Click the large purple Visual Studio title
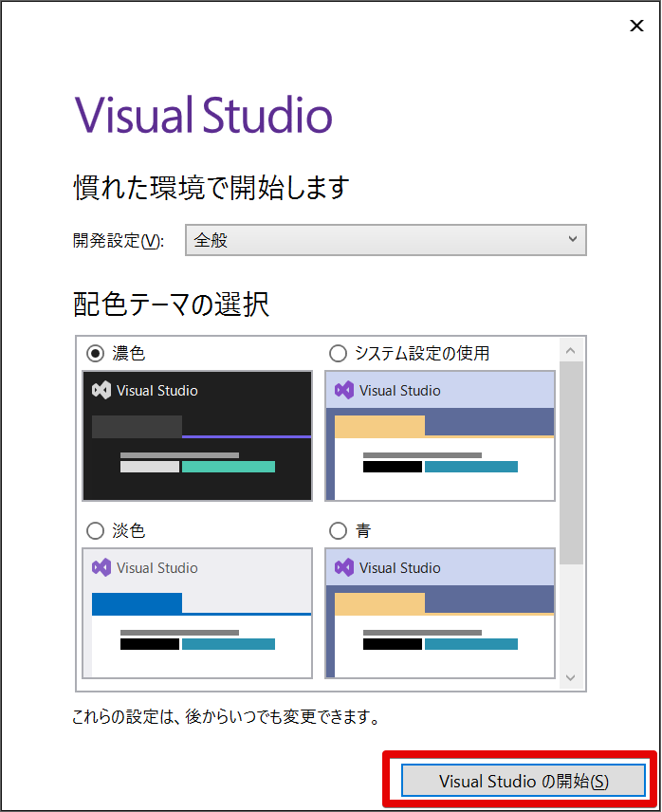Viewport: 662px width, 812px height. pyautogui.click(x=203, y=114)
